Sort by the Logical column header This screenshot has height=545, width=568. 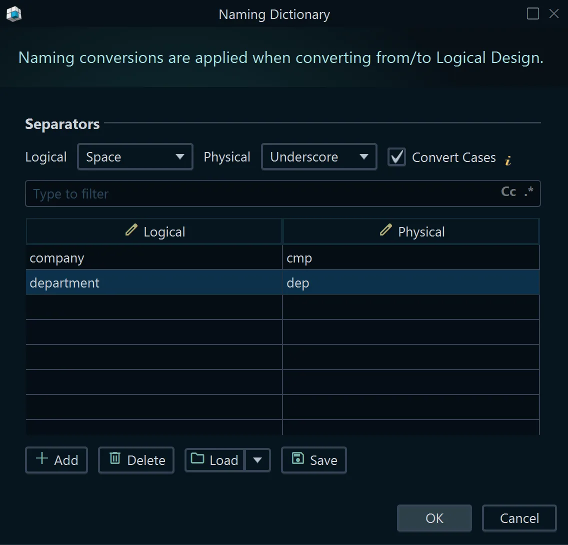click(154, 231)
